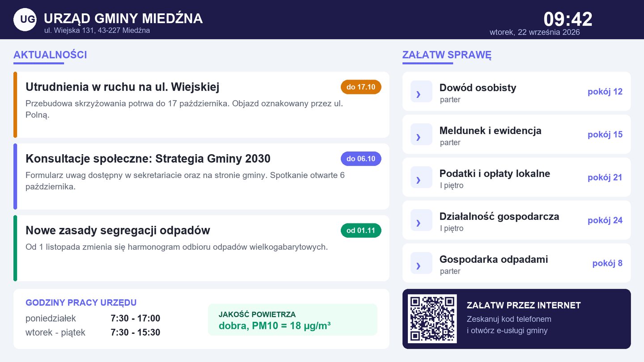Click the chevron icon beside Podatki i opłaty lokalne
644x362 pixels.
tap(421, 177)
